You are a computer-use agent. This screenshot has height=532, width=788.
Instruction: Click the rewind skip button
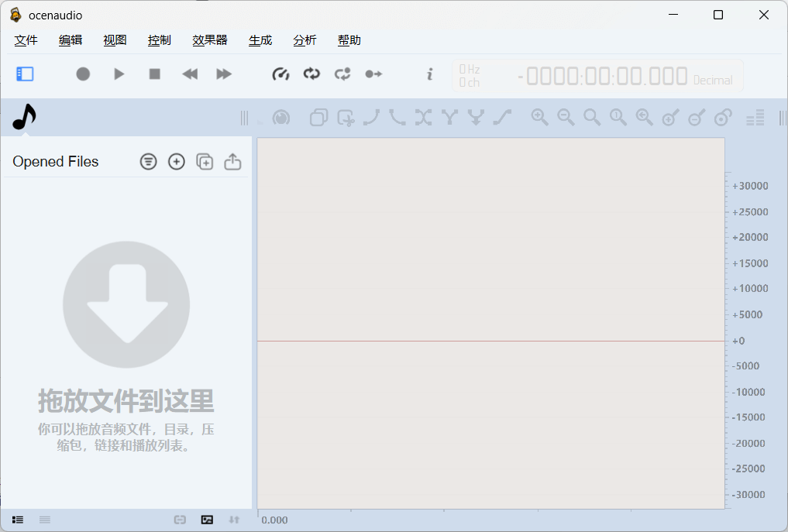pos(189,74)
